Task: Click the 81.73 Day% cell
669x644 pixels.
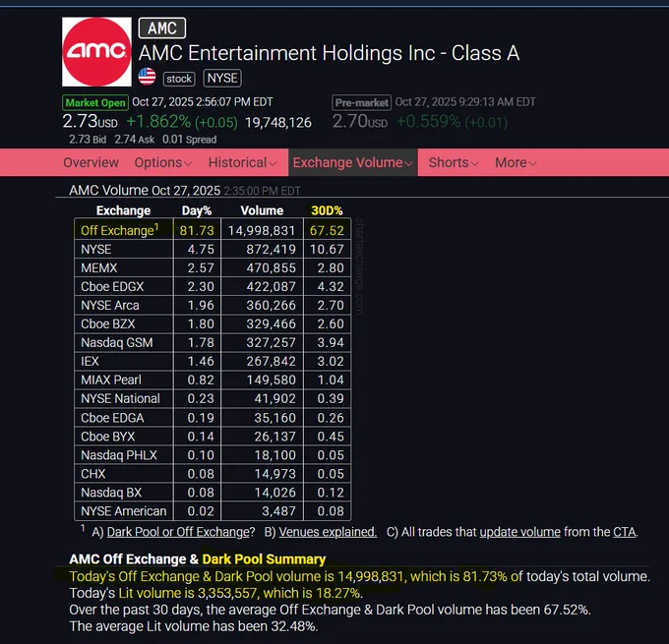Action: point(197,230)
